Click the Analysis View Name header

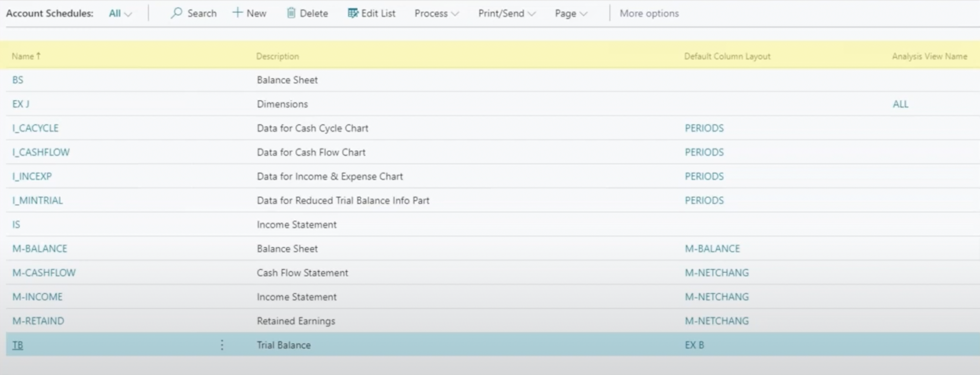930,56
